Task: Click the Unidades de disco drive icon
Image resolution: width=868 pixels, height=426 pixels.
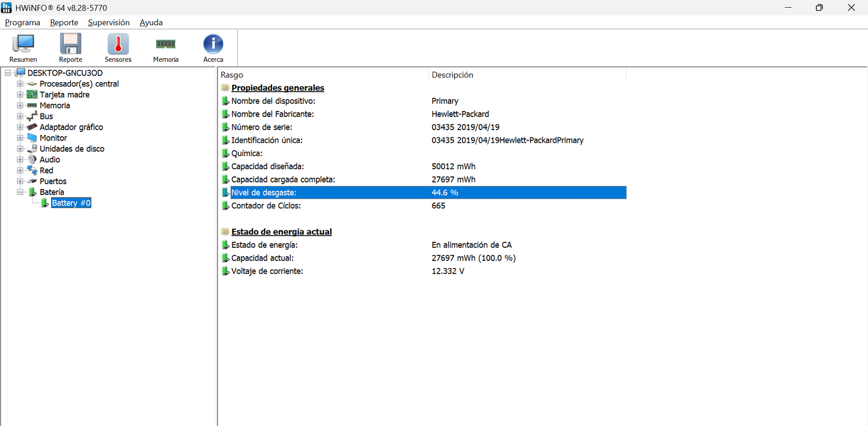Action: [32, 149]
